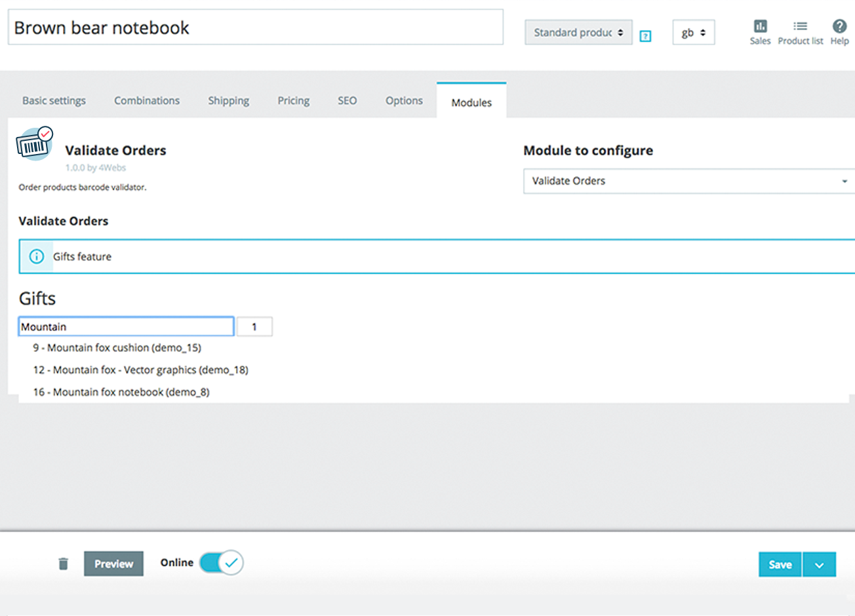Switch to the Pricing tab
This screenshot has height=616, width=855.
pyautogui.click(x=293, y=100)
